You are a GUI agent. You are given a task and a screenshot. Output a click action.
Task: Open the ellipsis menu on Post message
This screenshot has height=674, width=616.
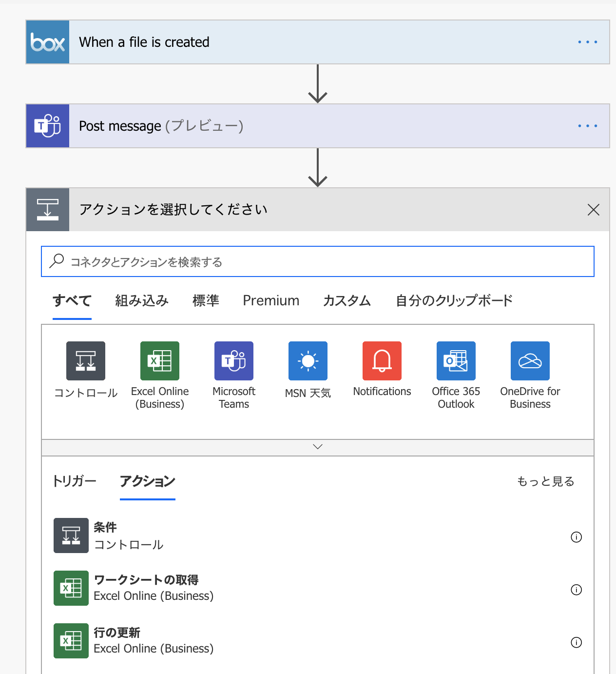(587, 125)
